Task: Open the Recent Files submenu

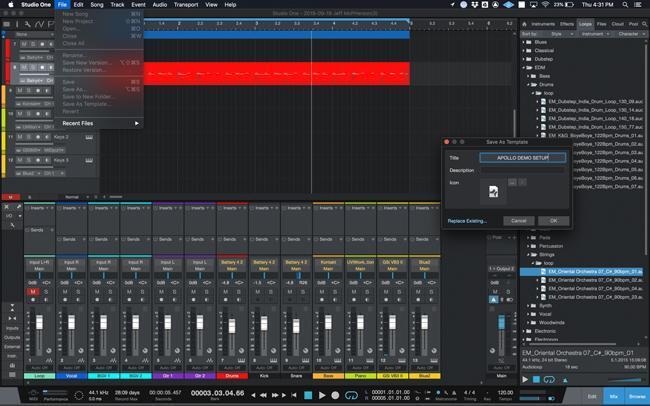Action: (x=99, y=123)
